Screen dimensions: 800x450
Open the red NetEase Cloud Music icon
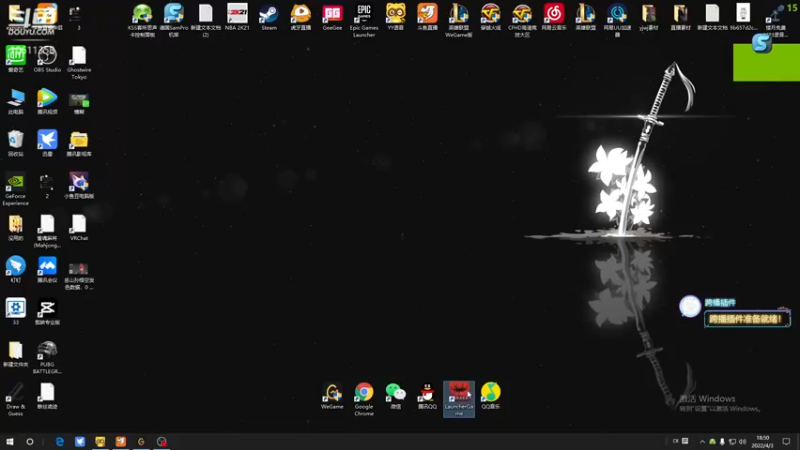click(554, 17)
